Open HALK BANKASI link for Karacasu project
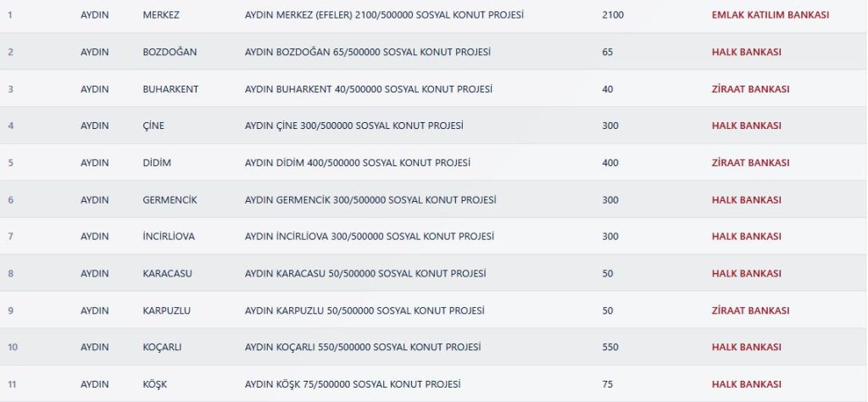 coord(746,274)
